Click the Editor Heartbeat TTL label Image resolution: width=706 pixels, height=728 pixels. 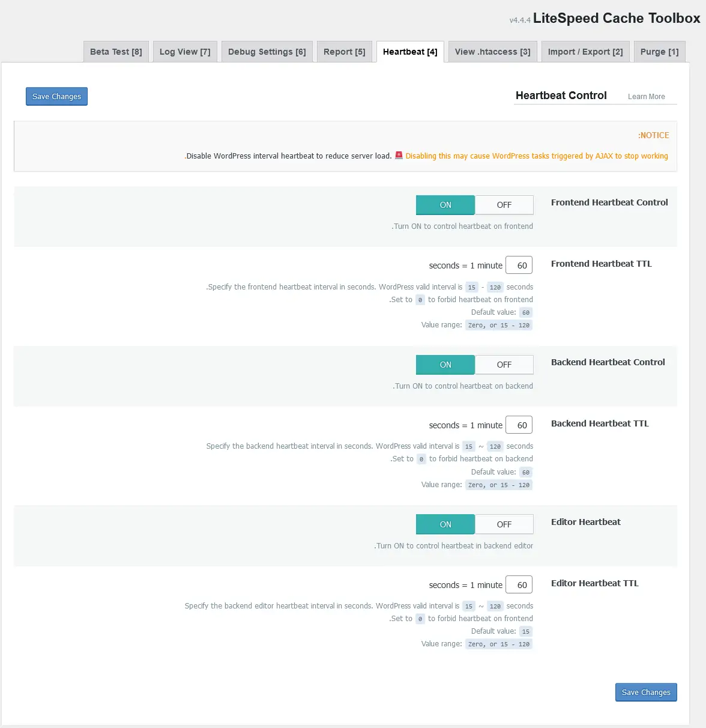click(595, 583)
